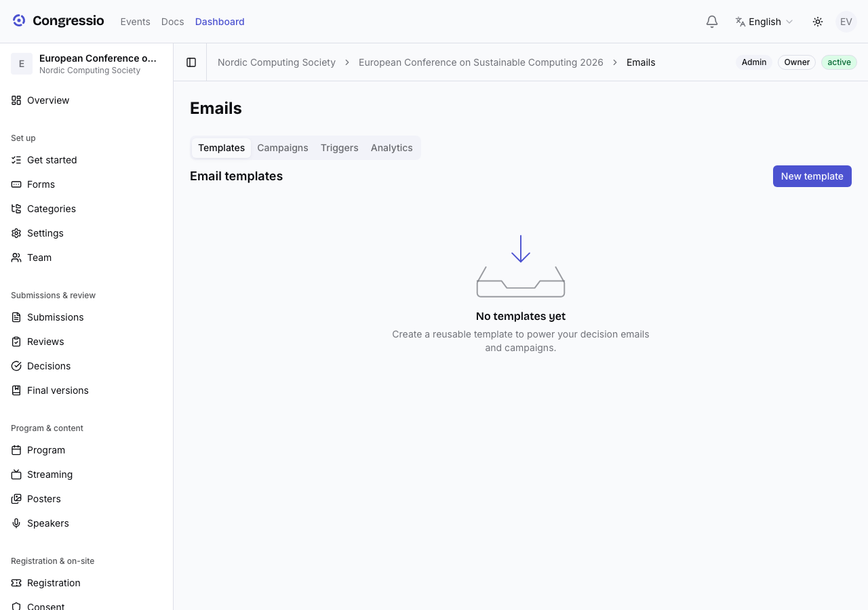Click the Email templates heading
The height and width of the screenshot is (610, 868).
pyautogui.click(x=236, y=176)
